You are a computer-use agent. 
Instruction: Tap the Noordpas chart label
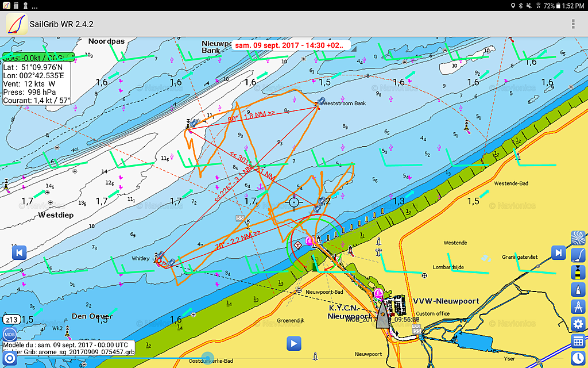106,41
